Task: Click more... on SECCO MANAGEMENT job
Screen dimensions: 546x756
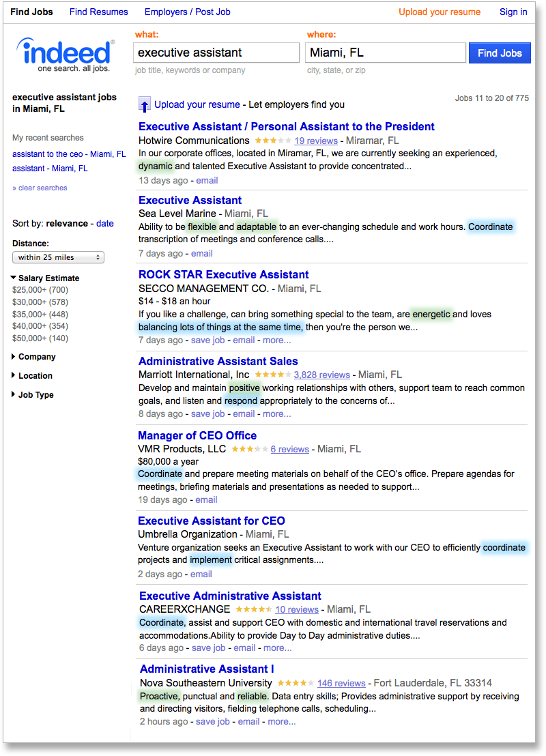Action: [277, 340]
